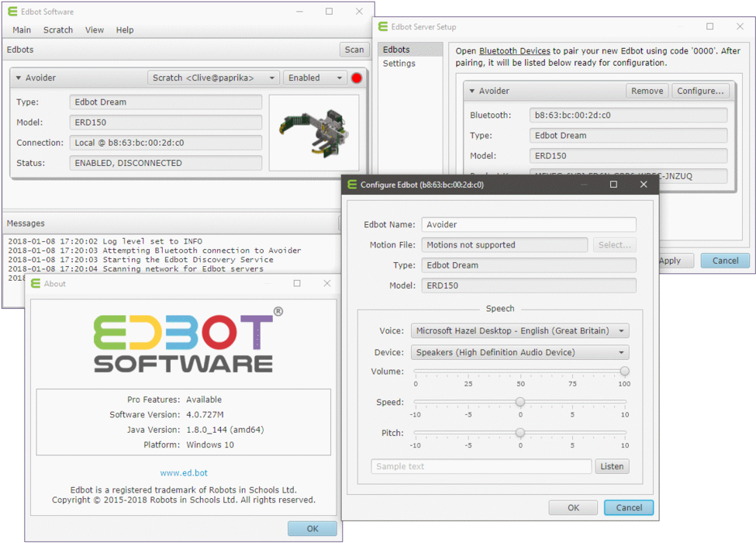Click the Model ERD150 field in Edbot Software
This screenshot has height=543, width=756.
(166, 123)
